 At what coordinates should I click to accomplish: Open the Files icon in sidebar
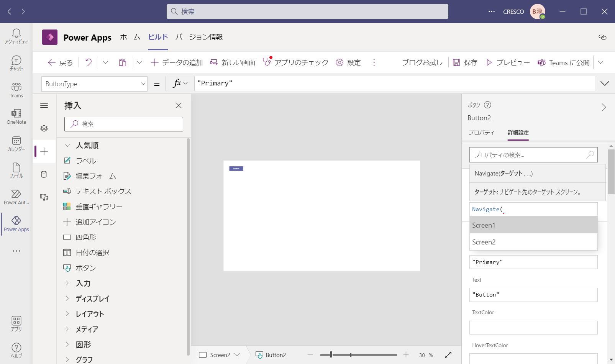click(x=16, y=171)
